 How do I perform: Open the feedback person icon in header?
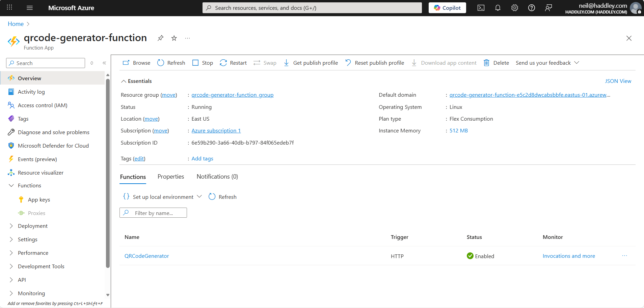click(548, 8)
